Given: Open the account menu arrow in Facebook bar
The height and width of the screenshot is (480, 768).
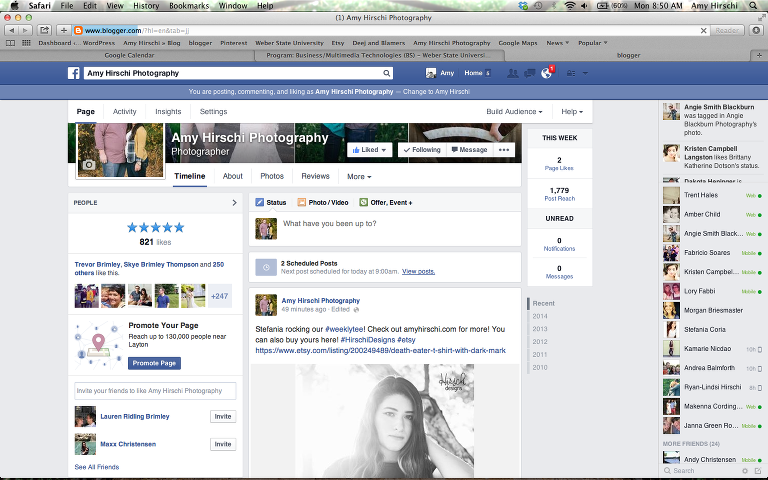Looking at the screenshot, I should click(585, 73).
